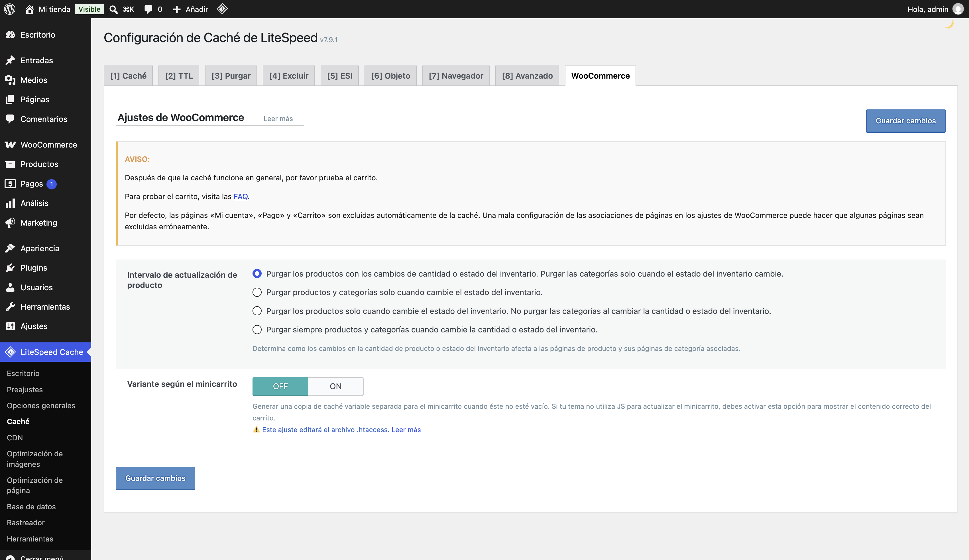
Task: Open Optimización de página submenu item
Action: [x=34, y=485]
